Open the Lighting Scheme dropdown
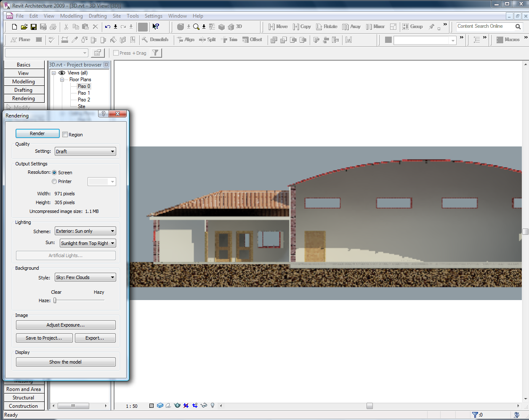The height and width of the screenshot is (420, 529). [x=85, y=231]
